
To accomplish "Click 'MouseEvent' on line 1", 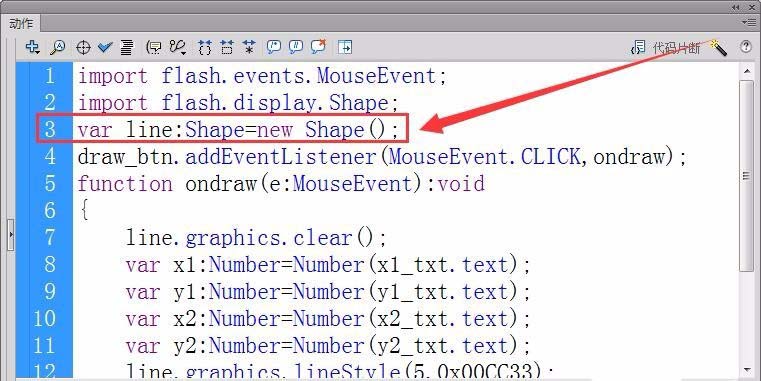I will [x=377, y=76].
